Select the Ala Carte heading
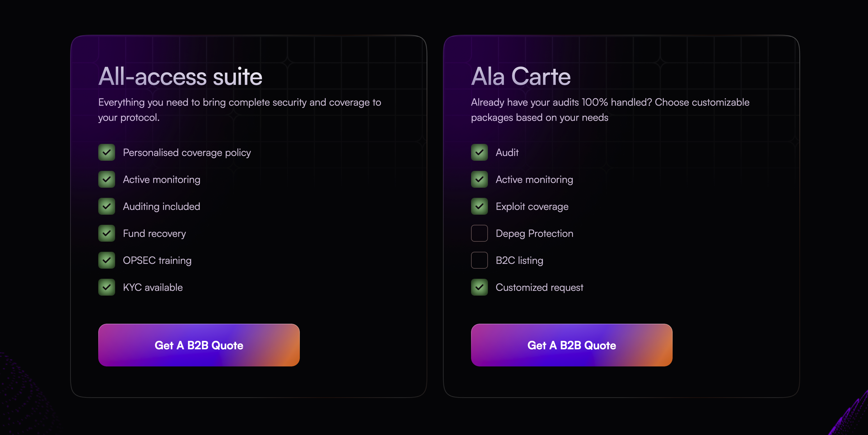 [x=521, y=76]
